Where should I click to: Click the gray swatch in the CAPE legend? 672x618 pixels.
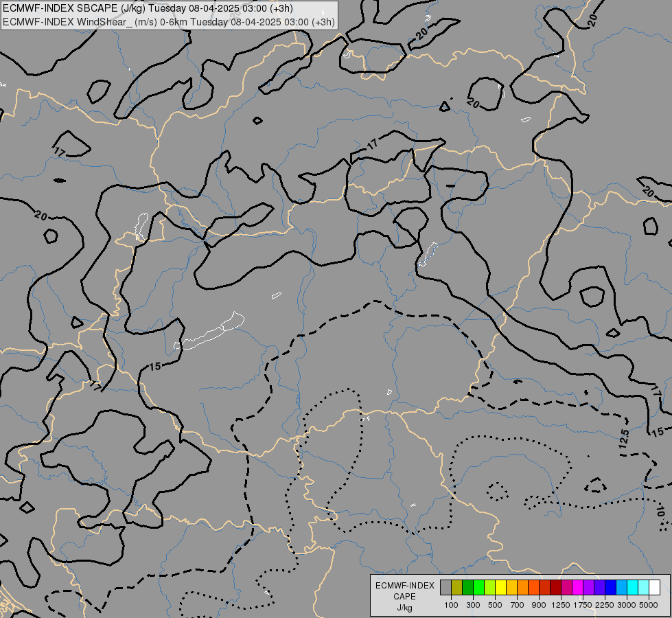[x=445, y=587]
